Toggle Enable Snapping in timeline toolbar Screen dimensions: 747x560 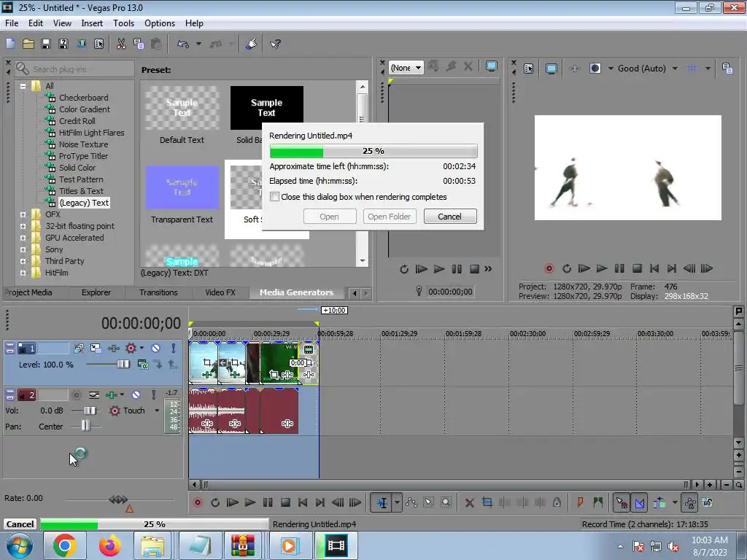coord(622,502)
